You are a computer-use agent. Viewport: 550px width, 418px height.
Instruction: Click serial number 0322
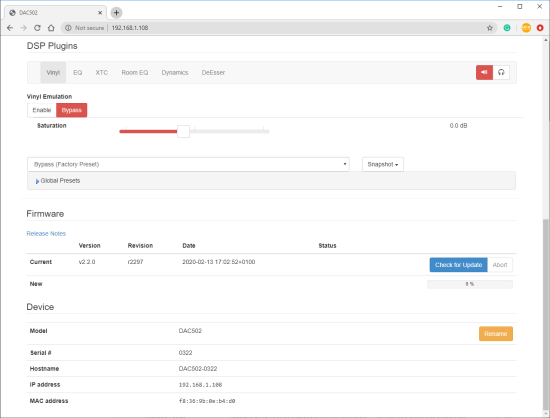185,352
